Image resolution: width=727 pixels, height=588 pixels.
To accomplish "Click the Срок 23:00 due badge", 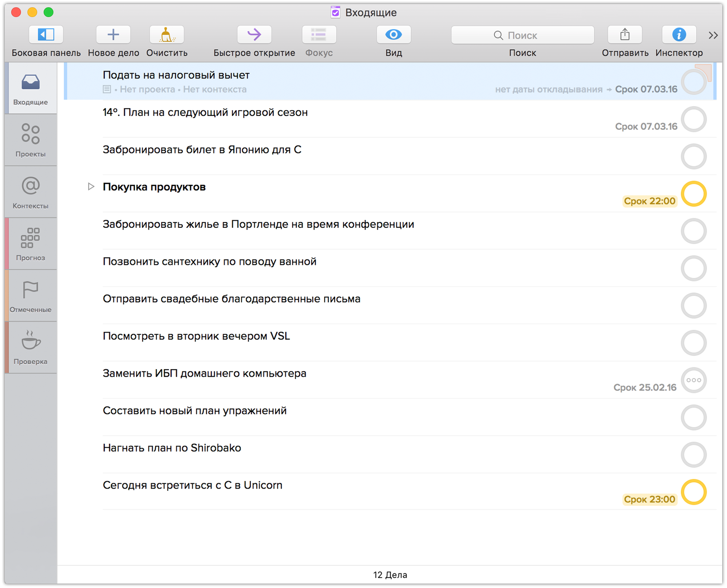I will [x=649, y=499].
